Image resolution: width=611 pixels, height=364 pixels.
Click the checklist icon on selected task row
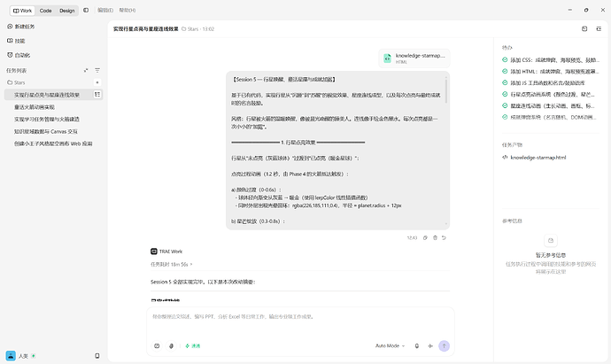tap(97, 94)
